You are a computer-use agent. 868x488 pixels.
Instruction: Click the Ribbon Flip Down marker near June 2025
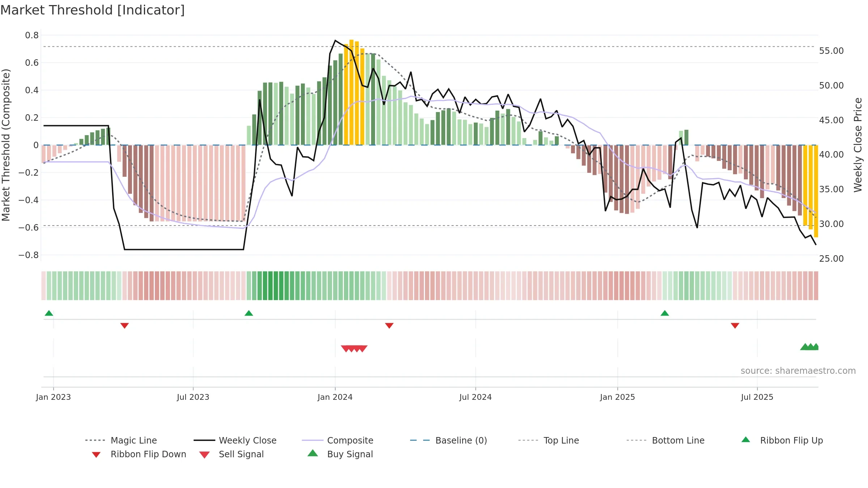735,326
